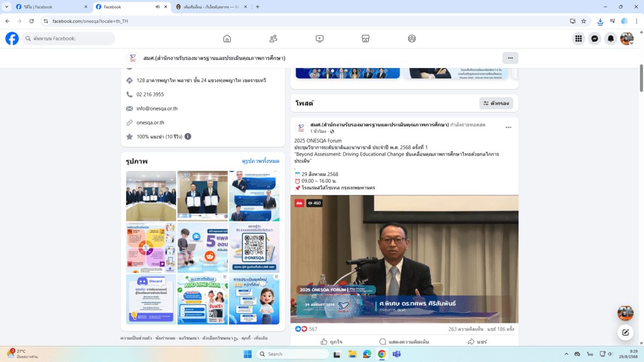The width and height of the screenshot is (644, 362).
Task: Click the ตัวกรอง filter button for posts
Action: point(496,103)
